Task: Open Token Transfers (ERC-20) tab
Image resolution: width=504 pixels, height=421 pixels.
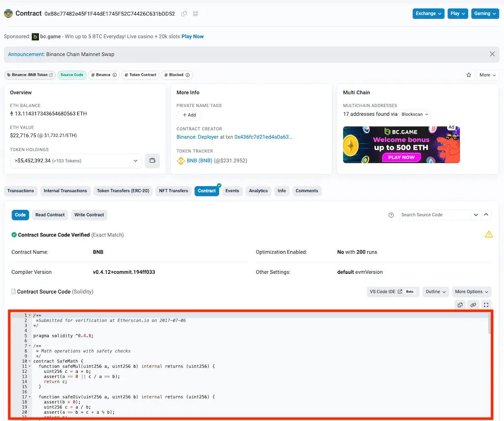Action: point(123,191)
